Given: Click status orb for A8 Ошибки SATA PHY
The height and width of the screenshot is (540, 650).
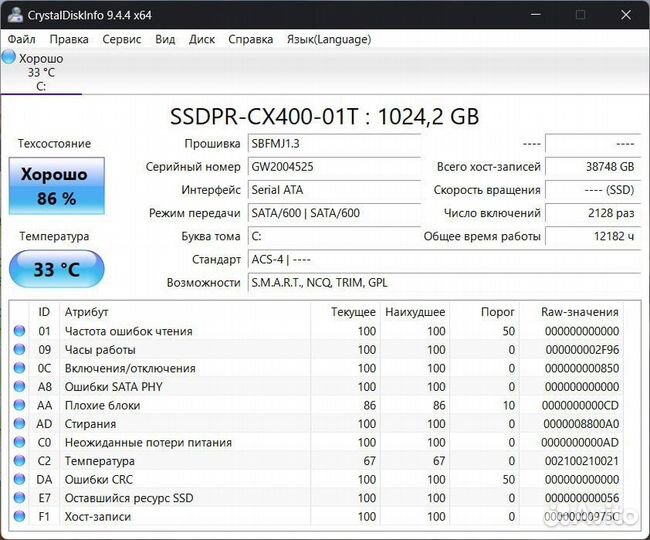Looking at the screenshot, I should tap(19, 386).
